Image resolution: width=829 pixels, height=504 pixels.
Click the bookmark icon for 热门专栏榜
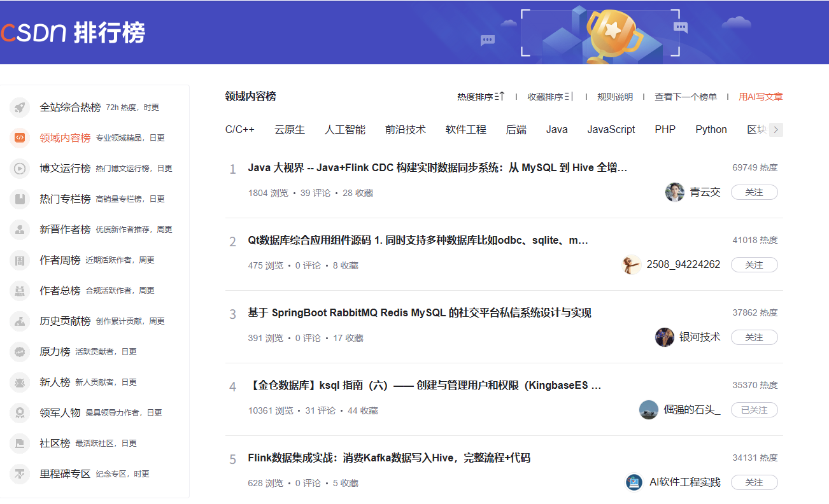pyautogui.click(x=20, y=199)
